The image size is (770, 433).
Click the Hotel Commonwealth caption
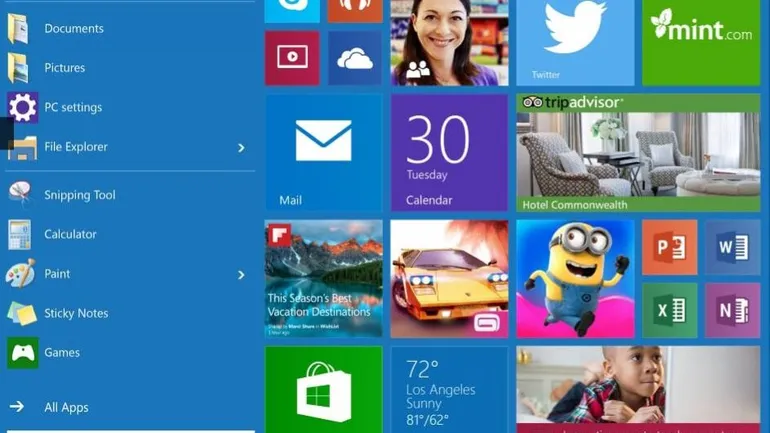click(x=575, y=205)
